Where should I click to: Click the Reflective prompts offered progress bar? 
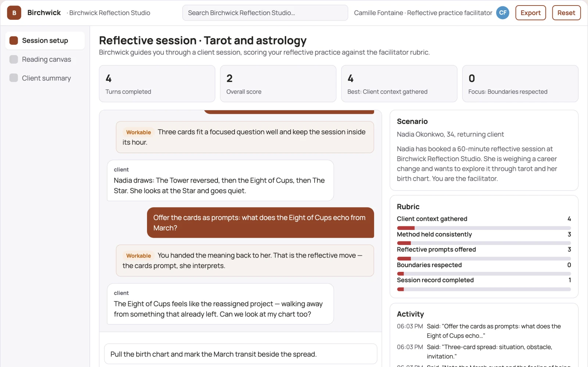click(484, 259)
